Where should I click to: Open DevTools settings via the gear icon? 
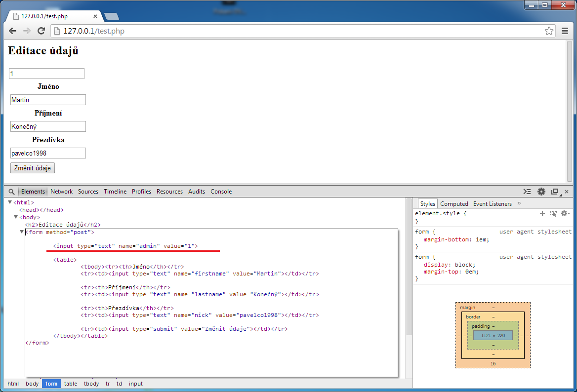(541, 191)
